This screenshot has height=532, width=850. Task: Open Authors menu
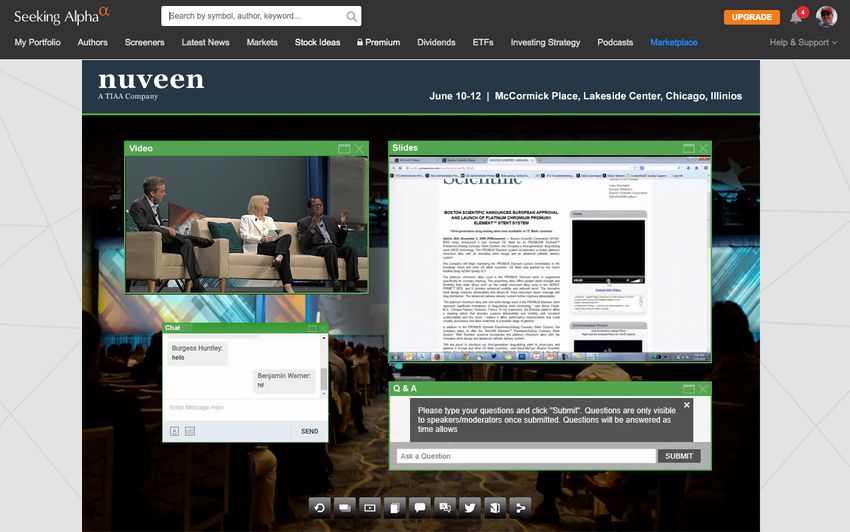coord(93,42)
